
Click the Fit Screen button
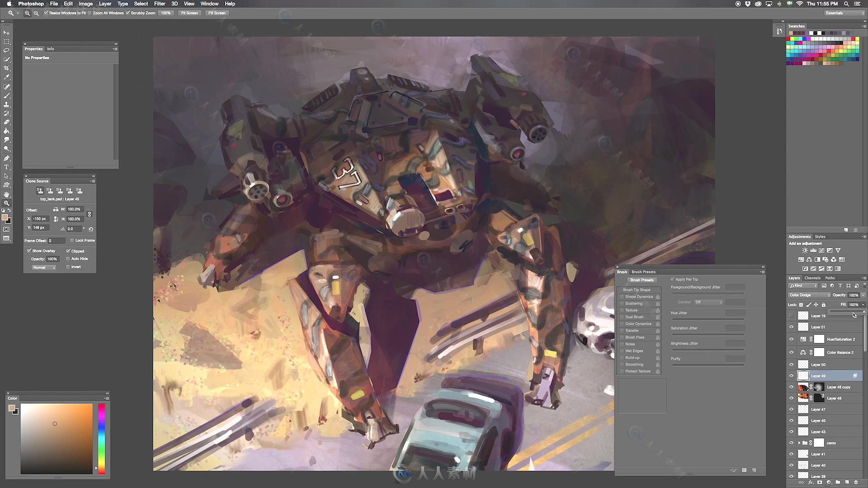tap(189, 13)
